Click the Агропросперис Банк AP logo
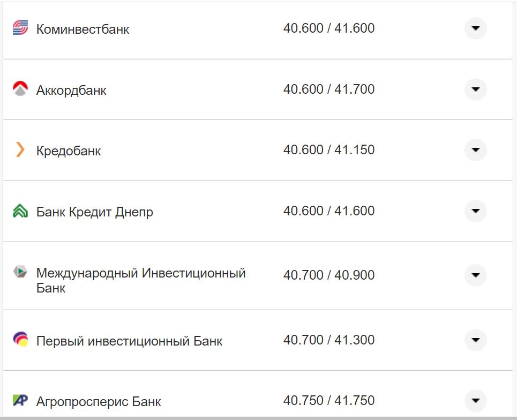This screenshot has width=517, height=420. tap(20, 400)
